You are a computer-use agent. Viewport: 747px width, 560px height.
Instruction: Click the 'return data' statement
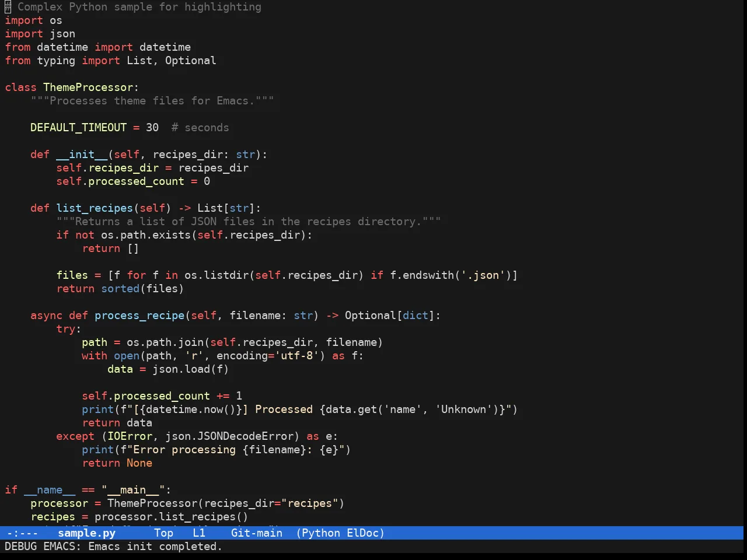click(117, 423)
